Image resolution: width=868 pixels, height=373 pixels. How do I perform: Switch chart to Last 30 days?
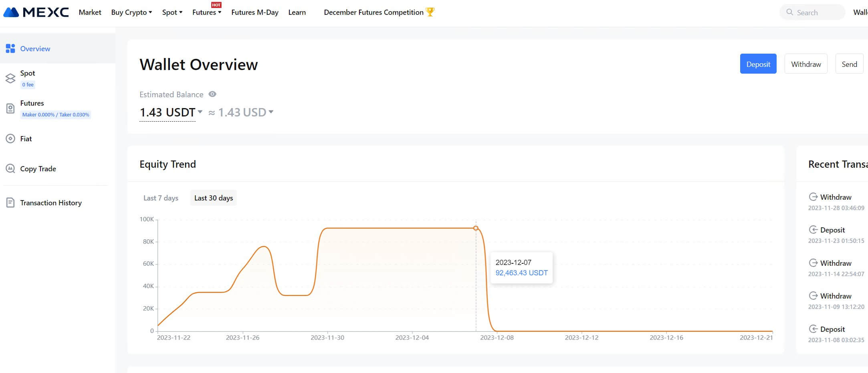coord(214,198)
